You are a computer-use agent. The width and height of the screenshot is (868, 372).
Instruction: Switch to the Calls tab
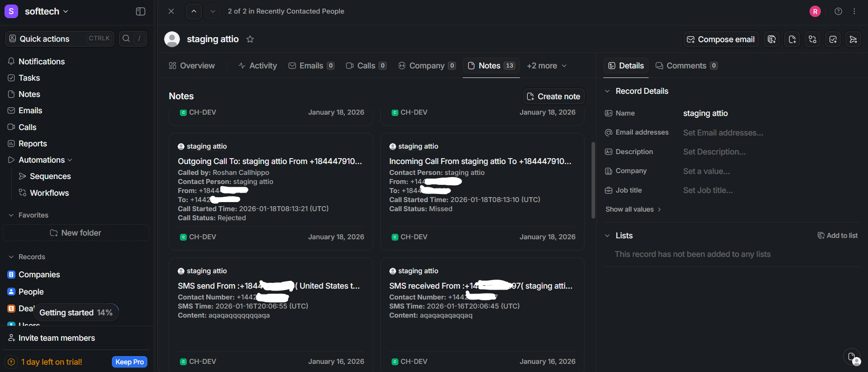[x=366, y=66]
